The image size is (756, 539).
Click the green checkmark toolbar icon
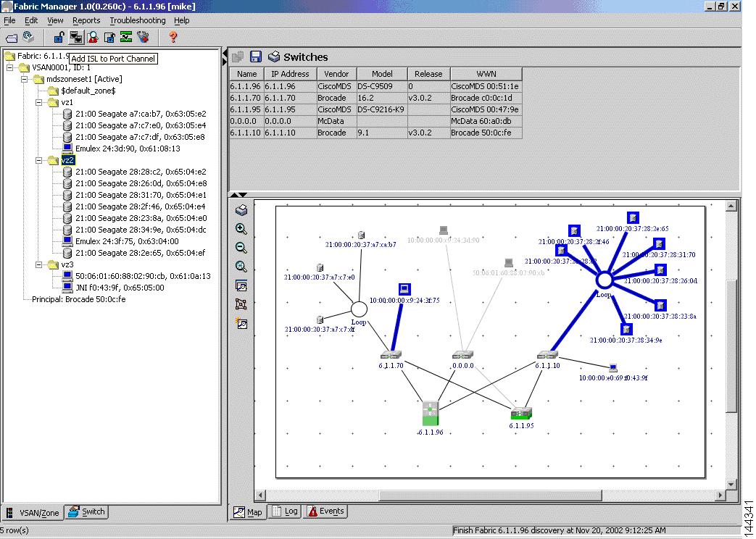pyautogui.click(x=126, y=37)
